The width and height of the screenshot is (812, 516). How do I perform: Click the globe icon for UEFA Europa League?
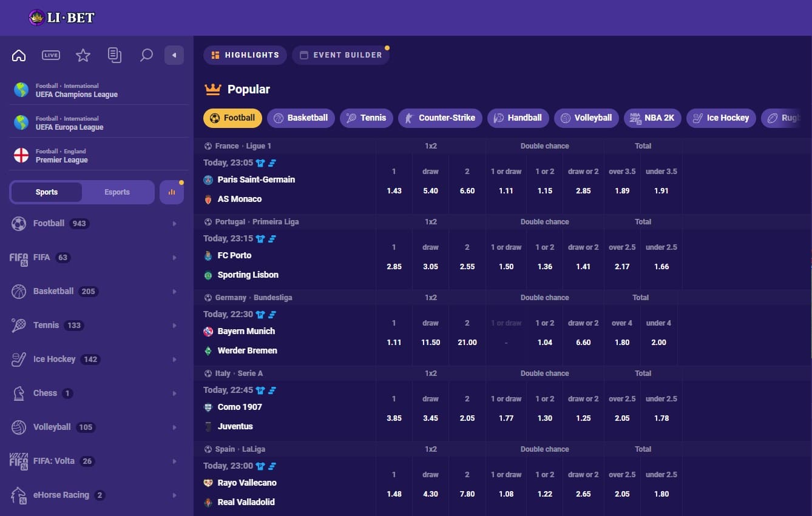point(21,122)
